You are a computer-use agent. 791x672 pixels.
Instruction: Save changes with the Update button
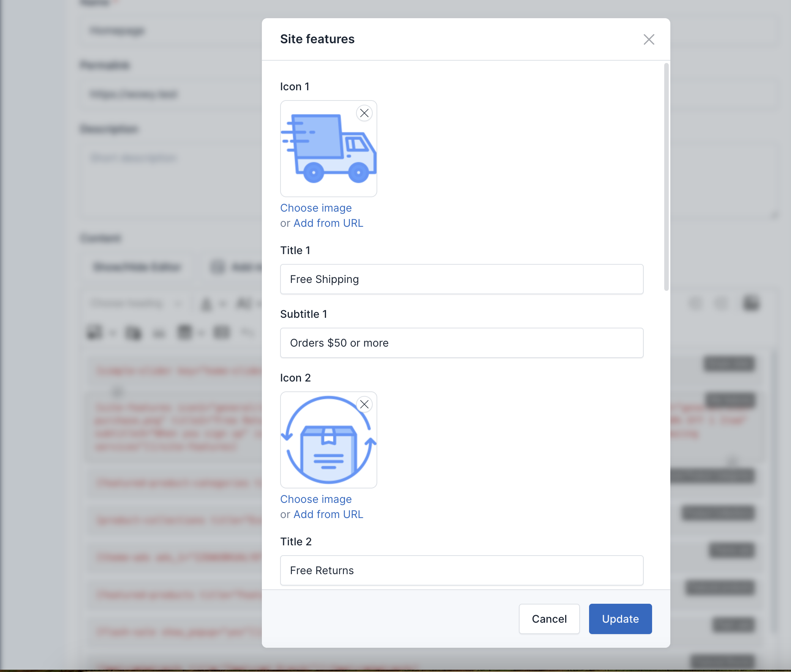tap(620, 619)
